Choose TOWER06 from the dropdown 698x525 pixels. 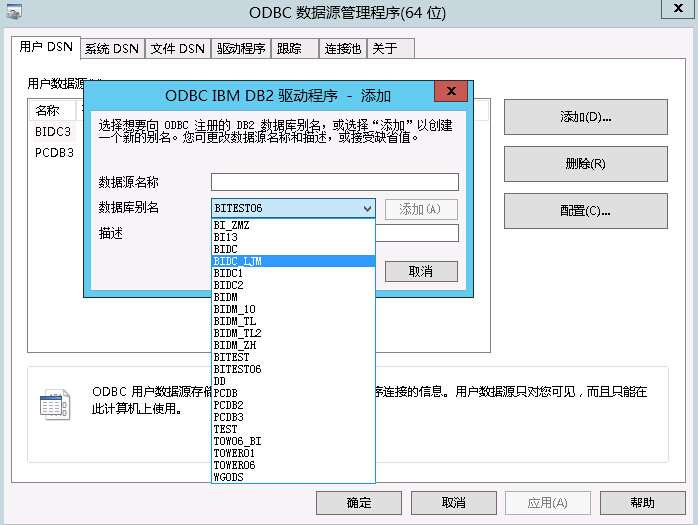click(293, 466)
